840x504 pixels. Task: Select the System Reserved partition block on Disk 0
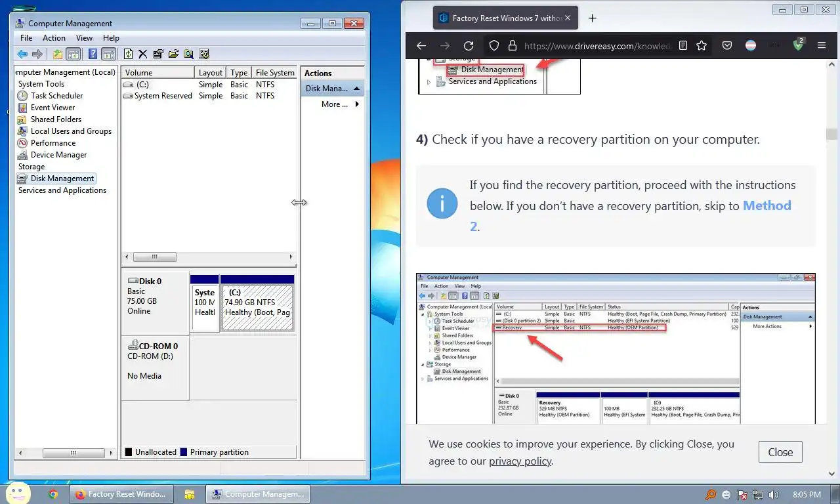pyautogui.click(x=205, y=303)
